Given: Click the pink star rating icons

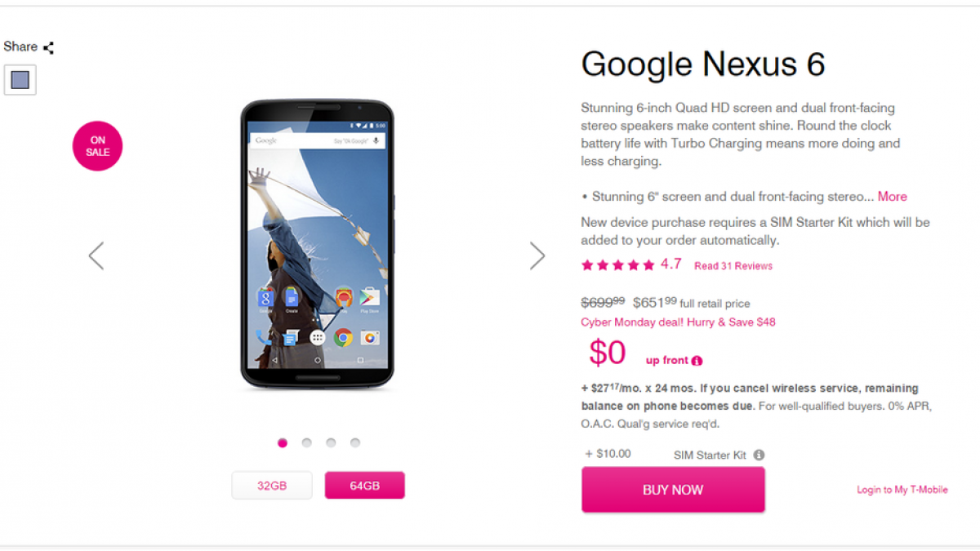Looking at the screenshot, I should [x=617, y=265].
